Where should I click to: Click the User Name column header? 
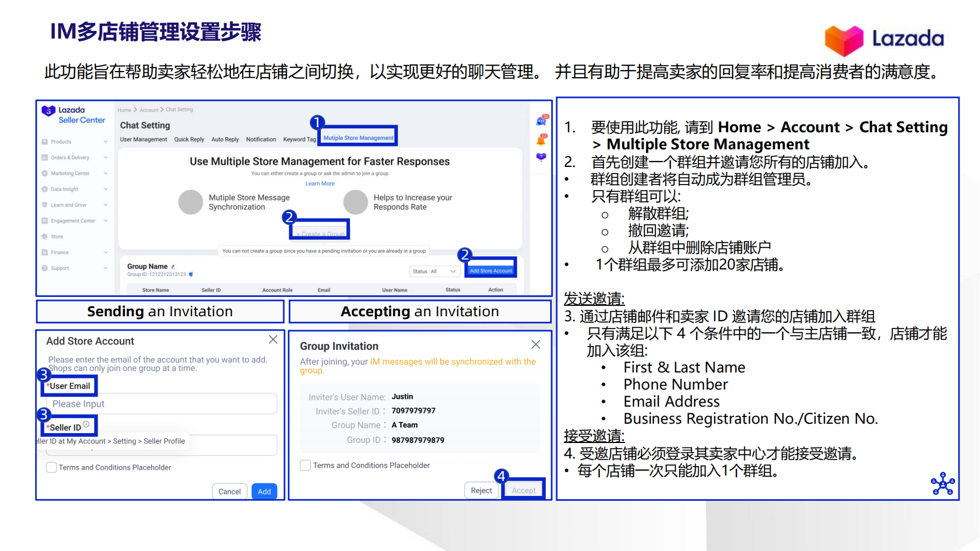pos(395,290)
